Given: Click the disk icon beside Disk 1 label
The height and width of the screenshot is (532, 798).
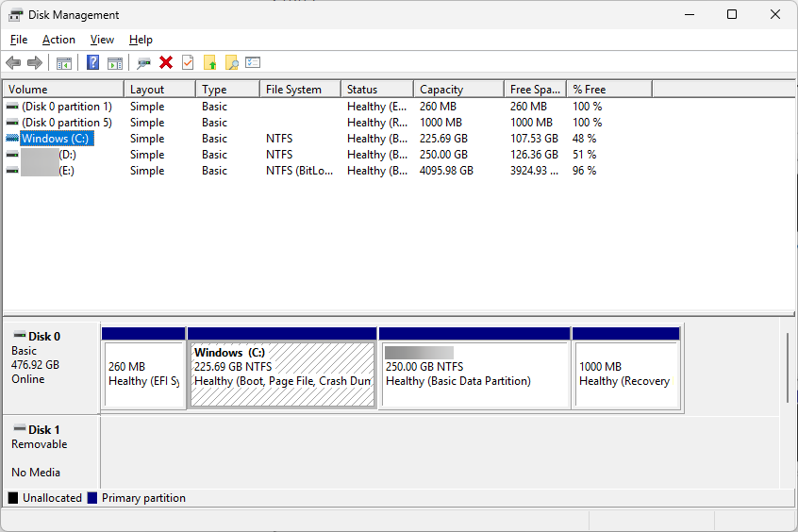Looking at the screenshot, I should tap(20, 428).
